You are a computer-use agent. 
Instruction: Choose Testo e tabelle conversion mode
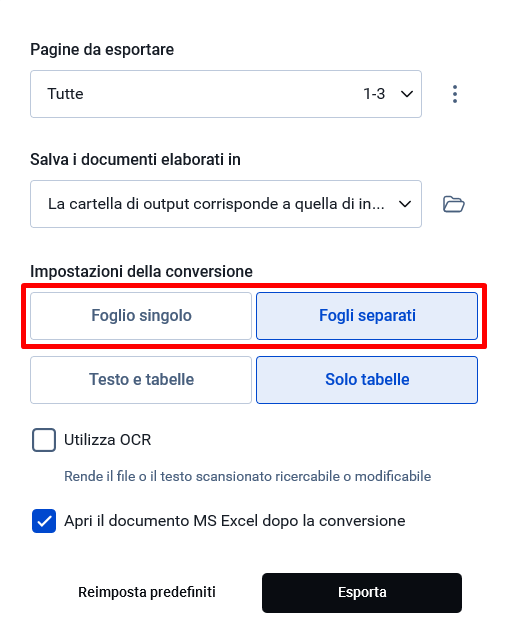pyautogui.click(x=141, y=380)
